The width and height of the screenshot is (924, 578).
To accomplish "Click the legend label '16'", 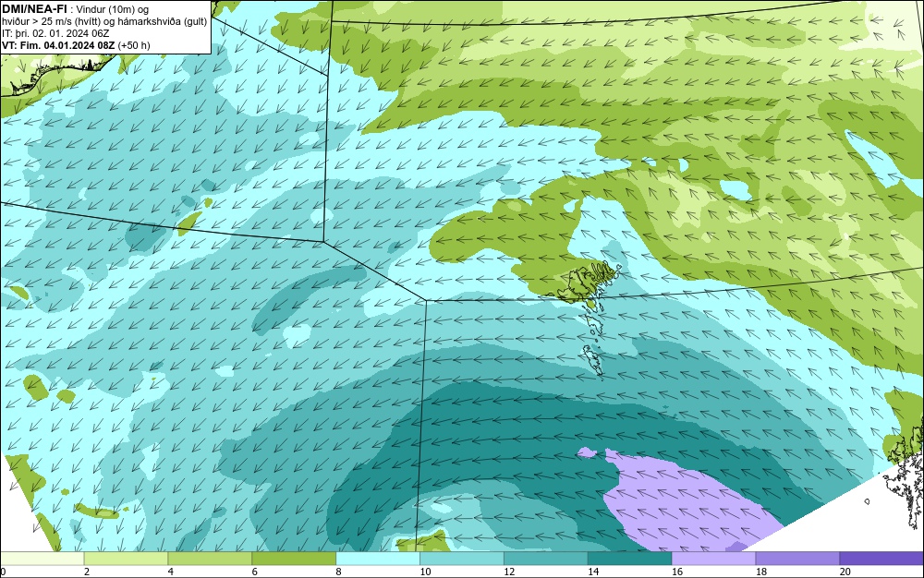I will point(677,572).
